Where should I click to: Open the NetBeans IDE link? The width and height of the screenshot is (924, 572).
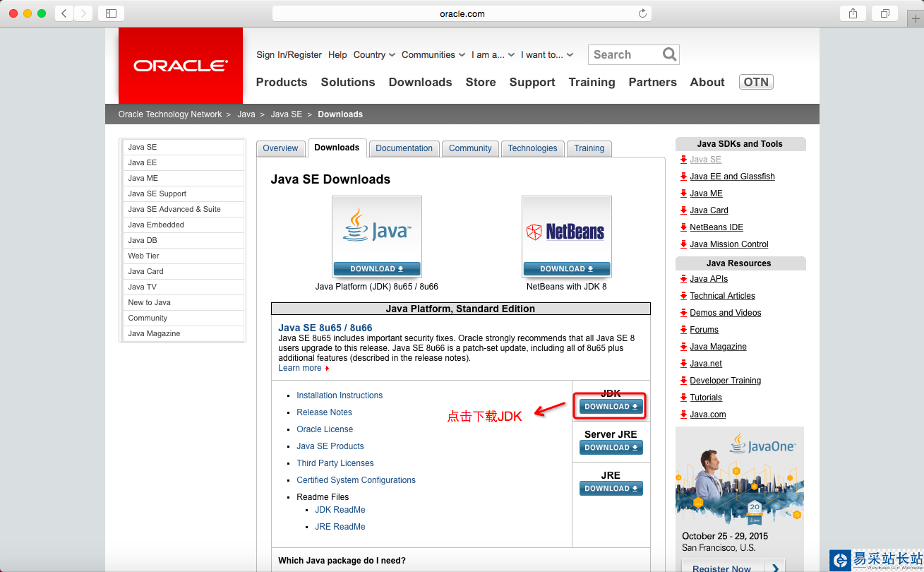[x=716, y=227]
